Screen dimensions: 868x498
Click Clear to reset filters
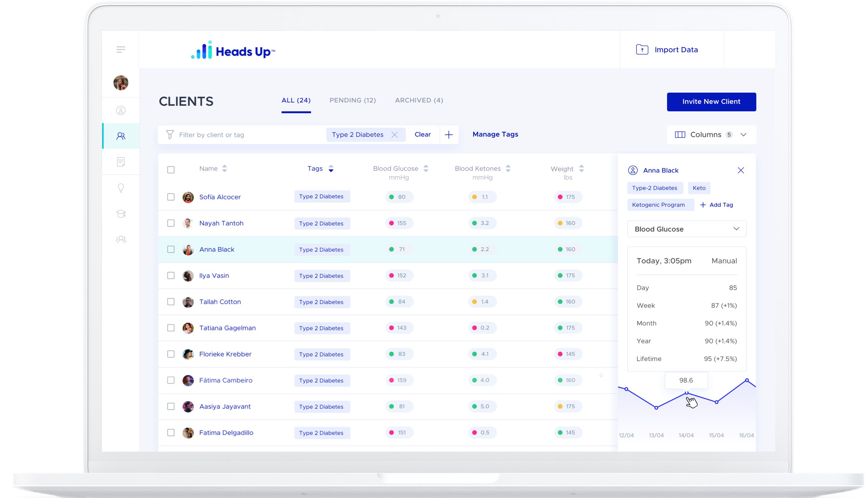(422, 135)
